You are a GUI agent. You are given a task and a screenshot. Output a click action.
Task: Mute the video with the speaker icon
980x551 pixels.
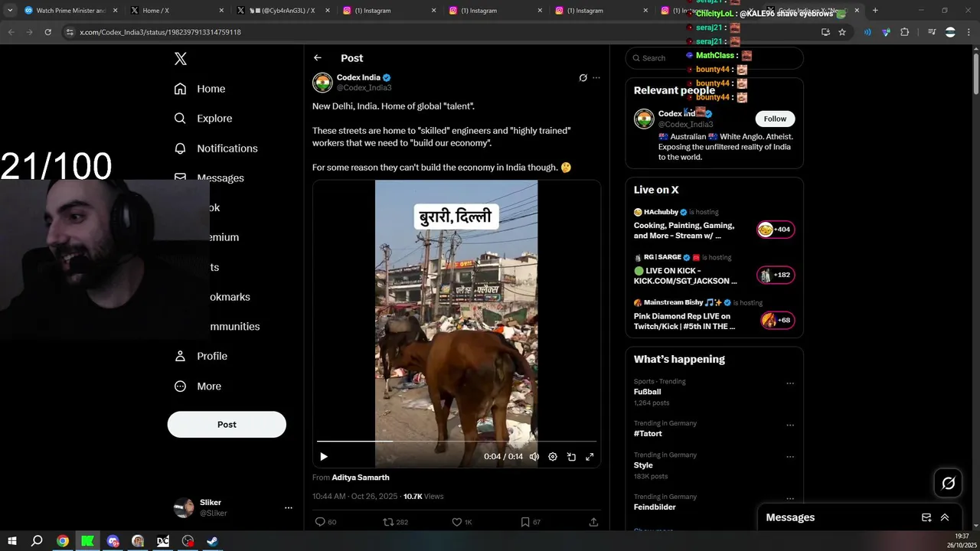[534, 457]
